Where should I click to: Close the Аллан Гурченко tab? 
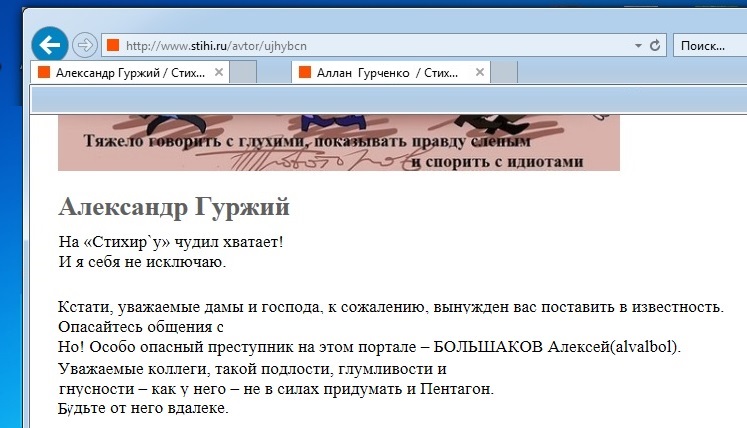coord(480,73)
